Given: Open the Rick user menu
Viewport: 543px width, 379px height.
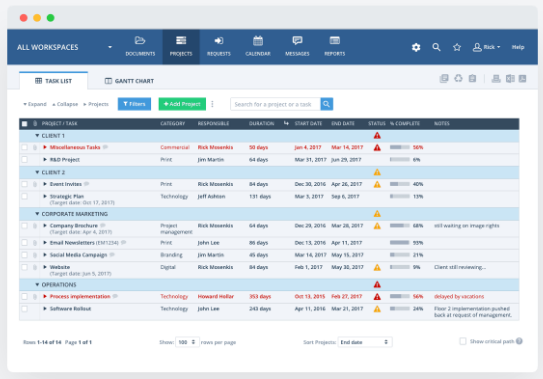Looking at the screenshot, I should tap(487, 47).
